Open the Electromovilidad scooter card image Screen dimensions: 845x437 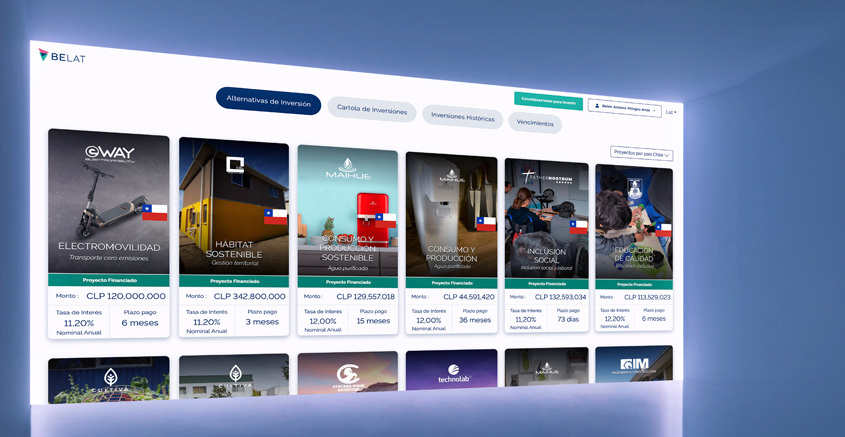[x=109, y=201]
